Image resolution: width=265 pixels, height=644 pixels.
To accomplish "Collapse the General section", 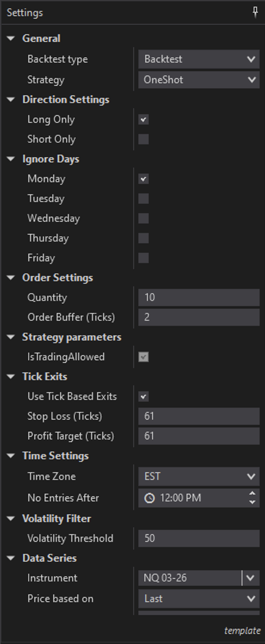I will [11, 38].
